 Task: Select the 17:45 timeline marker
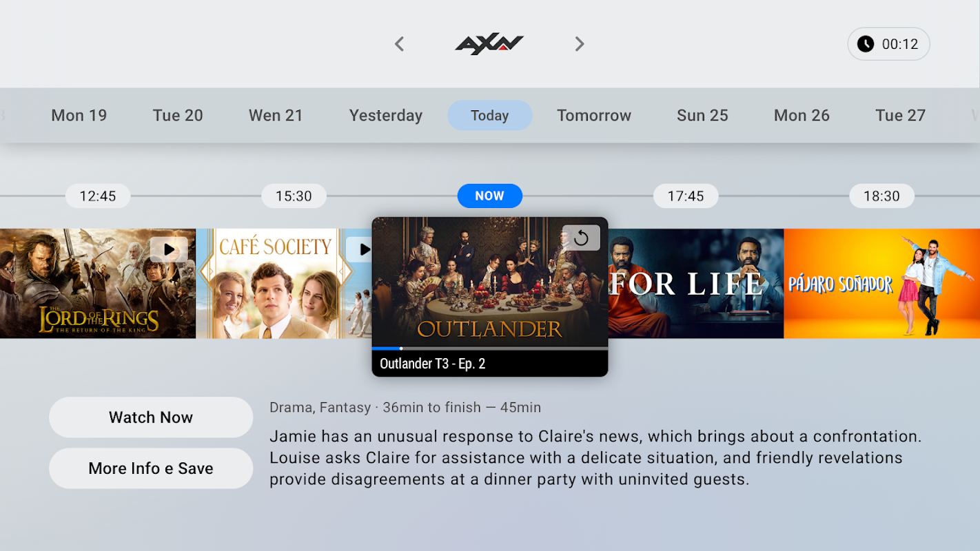(686, 196)
